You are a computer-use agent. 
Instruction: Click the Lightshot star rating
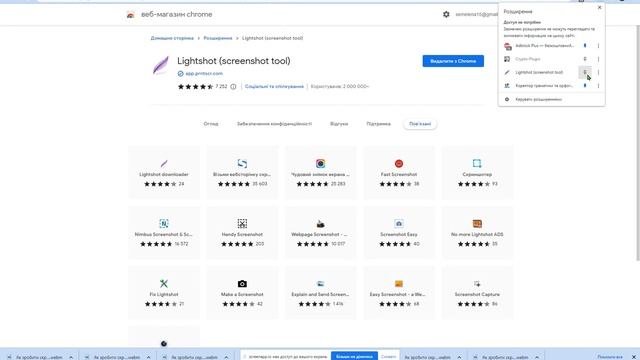(x=196, y=87)
